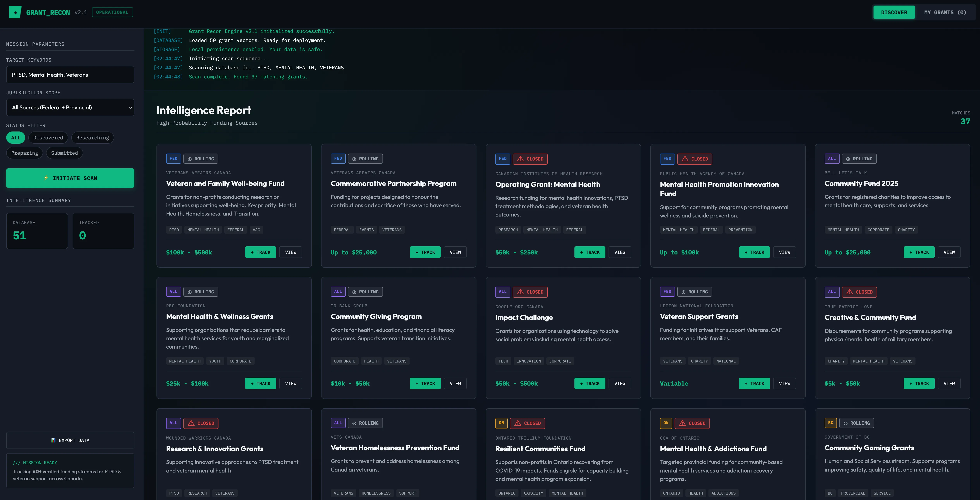Click warning icon on Impact Challenge's Closed badge
Image resolution: width=980 pixels, height=500 pixels.
tap(520, 292)
